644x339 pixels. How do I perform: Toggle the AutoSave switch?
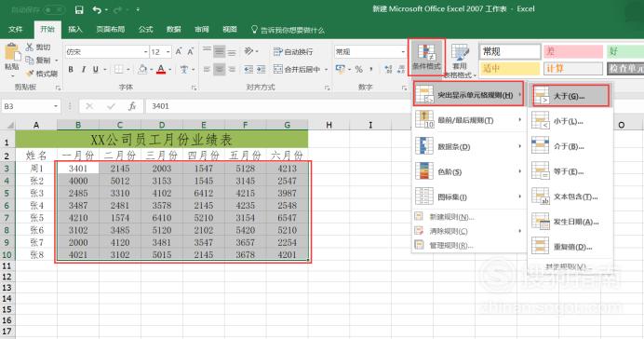point(54,9)
